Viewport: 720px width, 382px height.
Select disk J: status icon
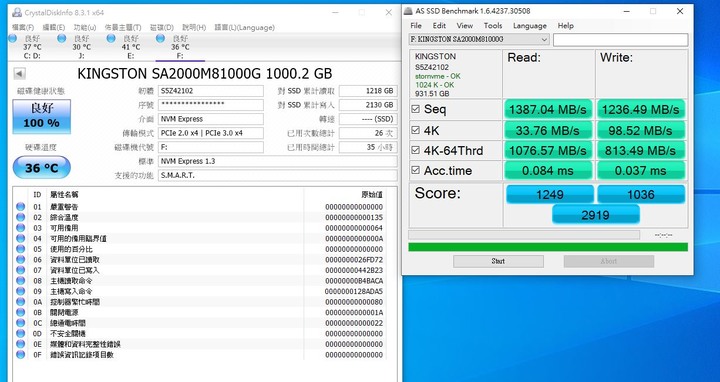(x=62, y=39)
